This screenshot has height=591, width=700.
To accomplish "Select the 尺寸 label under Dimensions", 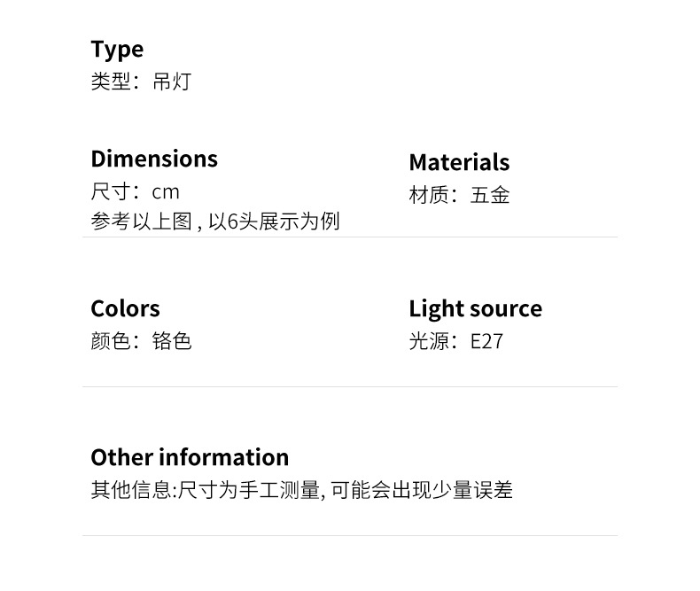I will [x=110, y=192].
